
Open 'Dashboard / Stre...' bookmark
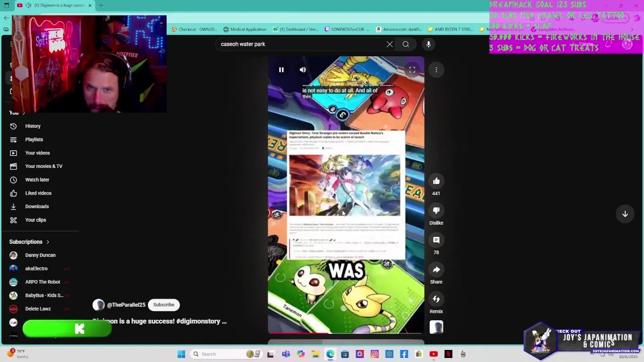296,30
